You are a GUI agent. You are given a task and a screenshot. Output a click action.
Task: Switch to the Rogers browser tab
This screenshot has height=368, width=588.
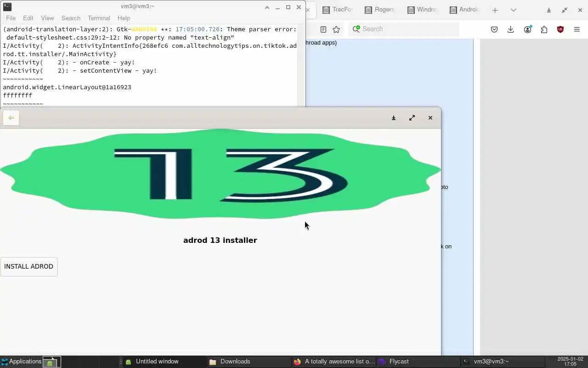coord(379,10)
